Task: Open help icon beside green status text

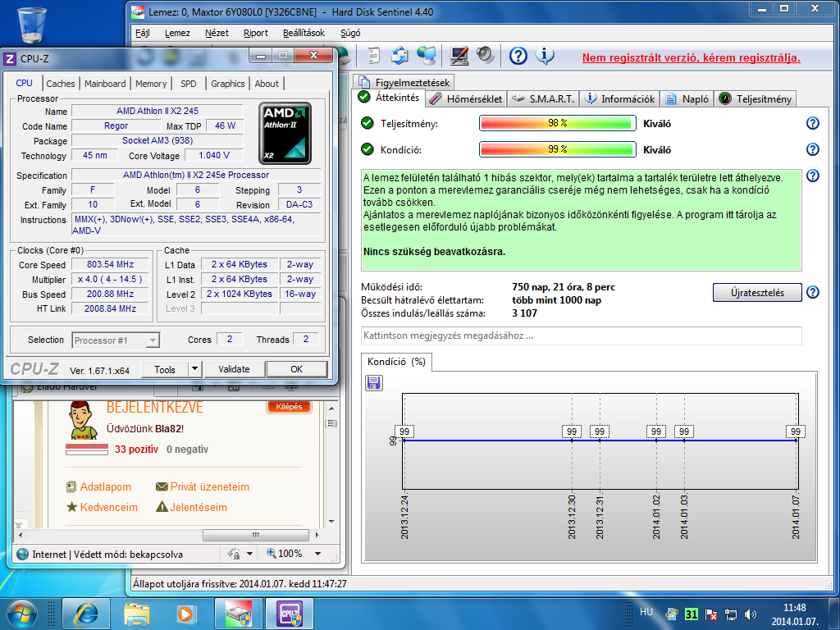Action: (812, 176)
